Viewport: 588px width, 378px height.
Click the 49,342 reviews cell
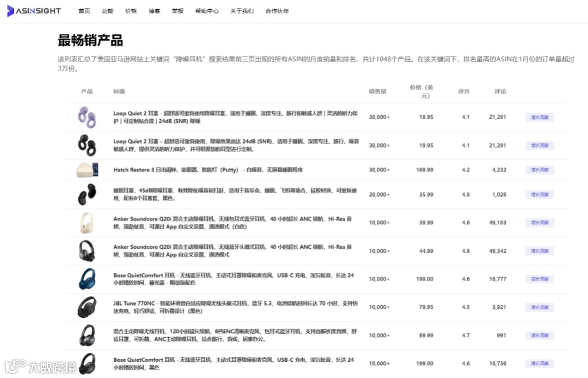click(x=498, y=251)
